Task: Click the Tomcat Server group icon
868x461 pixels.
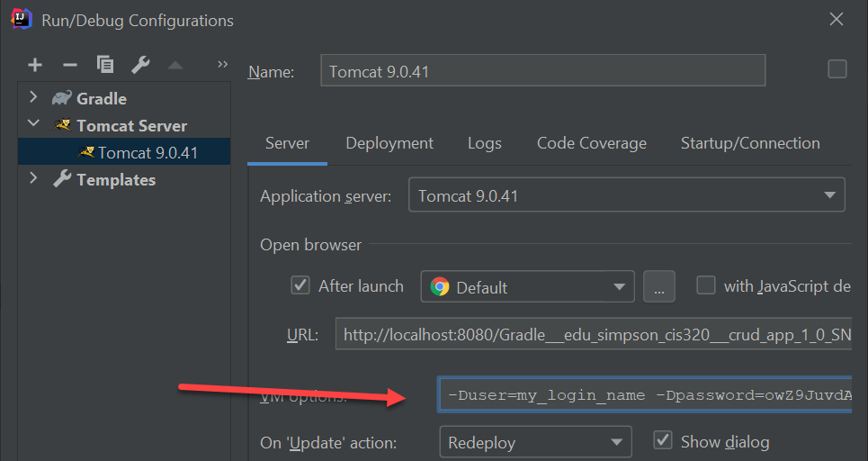Action: pos(61,125)
